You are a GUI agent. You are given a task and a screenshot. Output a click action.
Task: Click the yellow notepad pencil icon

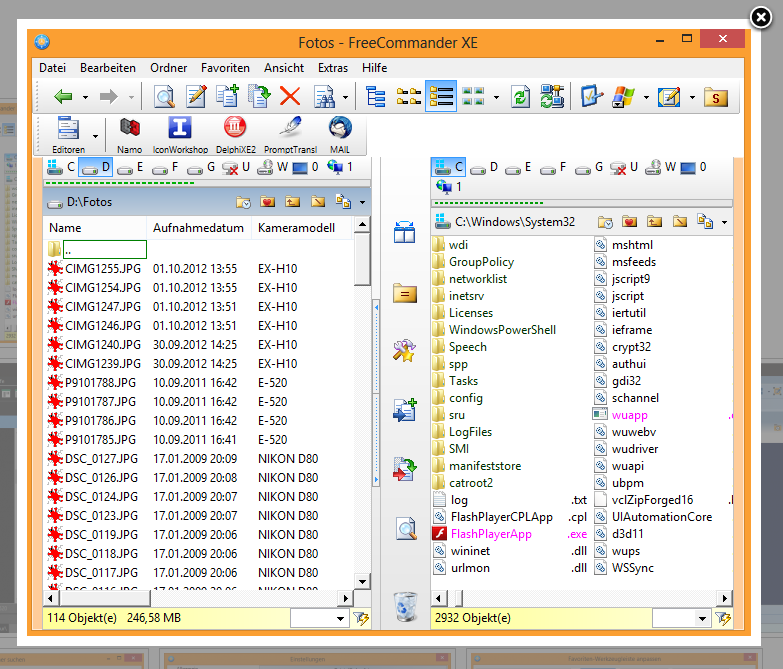tap(669, 96)
